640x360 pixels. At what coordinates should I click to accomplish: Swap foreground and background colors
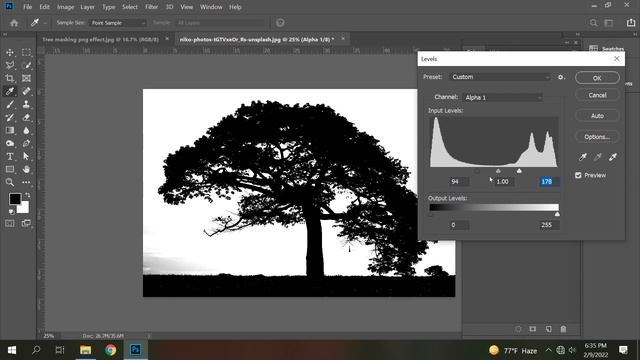[28, 195]
